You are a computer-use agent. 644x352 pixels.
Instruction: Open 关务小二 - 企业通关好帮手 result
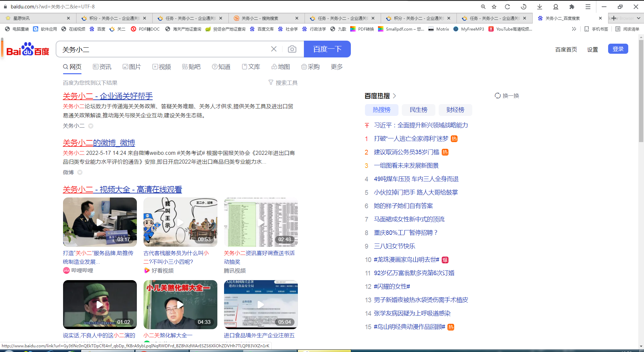click(108, 96)
